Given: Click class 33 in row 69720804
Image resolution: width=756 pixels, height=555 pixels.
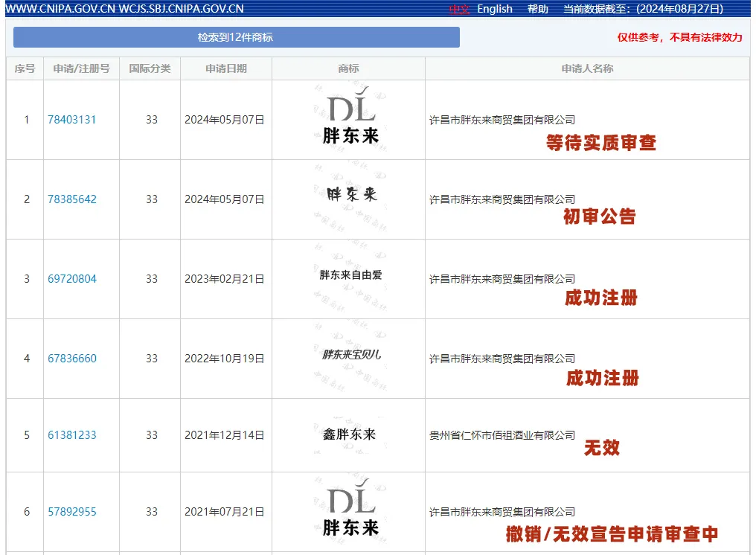Looking at the screenshot, I should click(151, 279).
